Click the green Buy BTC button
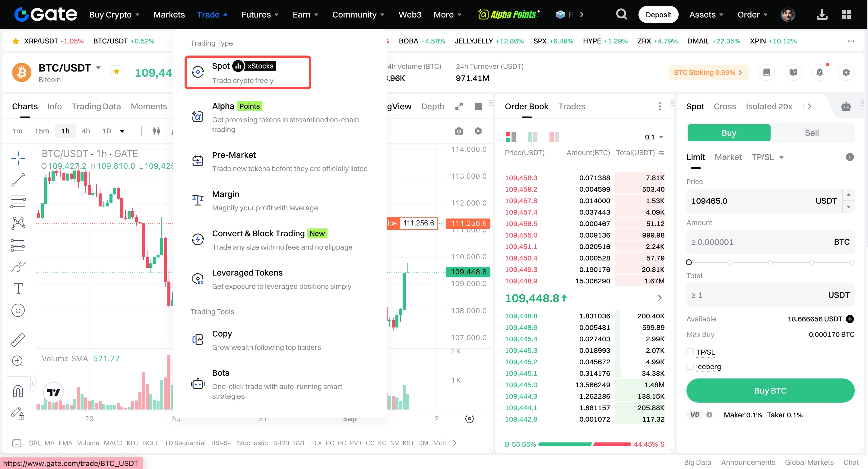868x469 pixels. [770, 391]
